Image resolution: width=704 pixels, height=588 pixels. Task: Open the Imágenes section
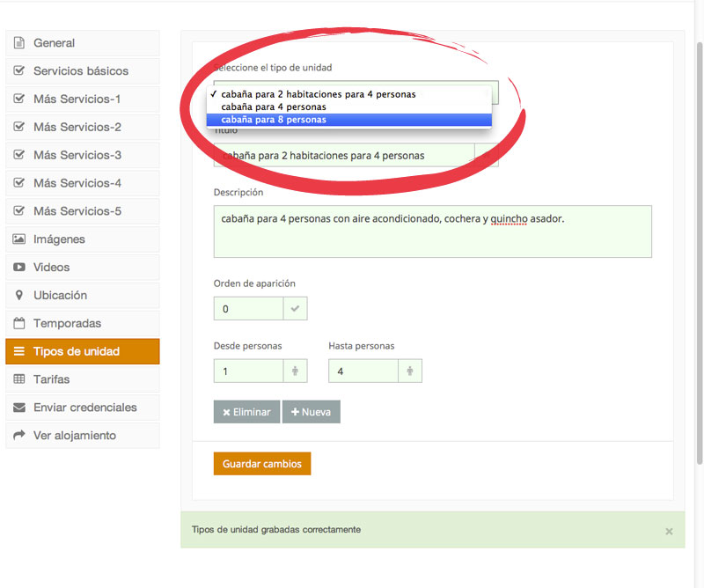point(83,239)
